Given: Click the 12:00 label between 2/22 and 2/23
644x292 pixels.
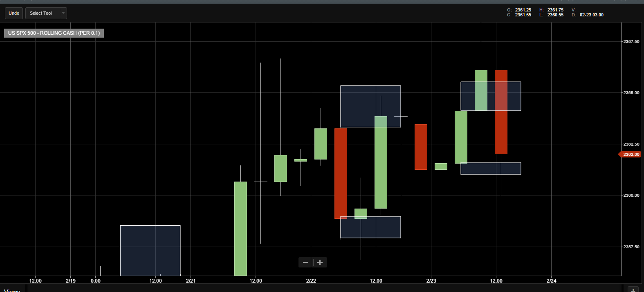Looking at the screenshot, I should coord(376,281).
